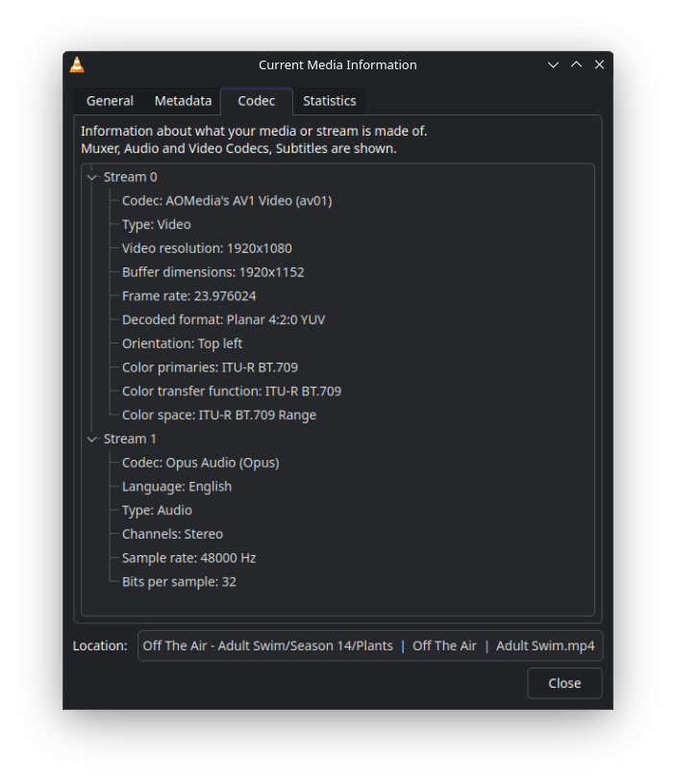Close the dialog with the X icon

click(x=599, y=65)
